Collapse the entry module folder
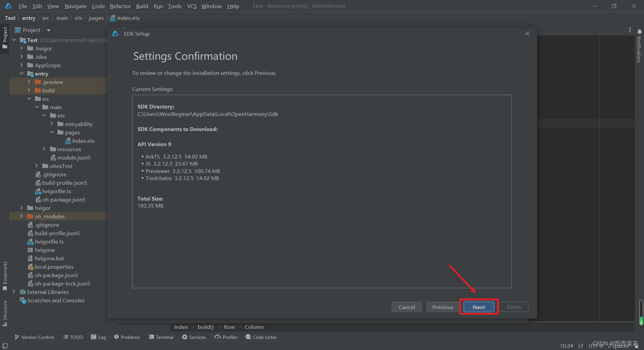Screen dimensions: 644x350 tap(21, 74)
